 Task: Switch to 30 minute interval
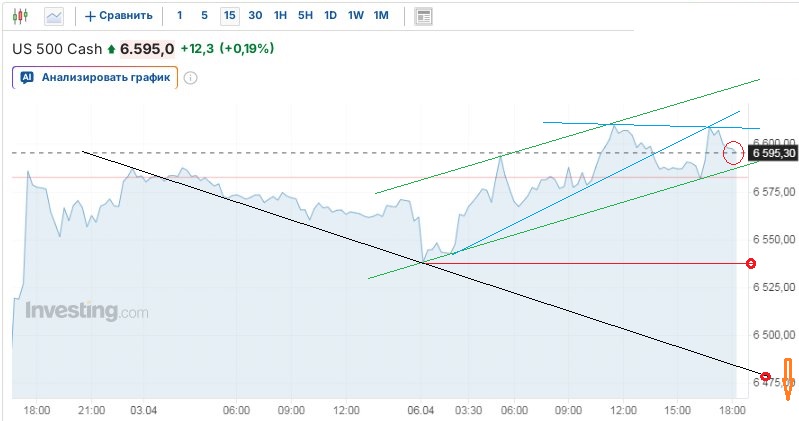[x=255, y=16]
